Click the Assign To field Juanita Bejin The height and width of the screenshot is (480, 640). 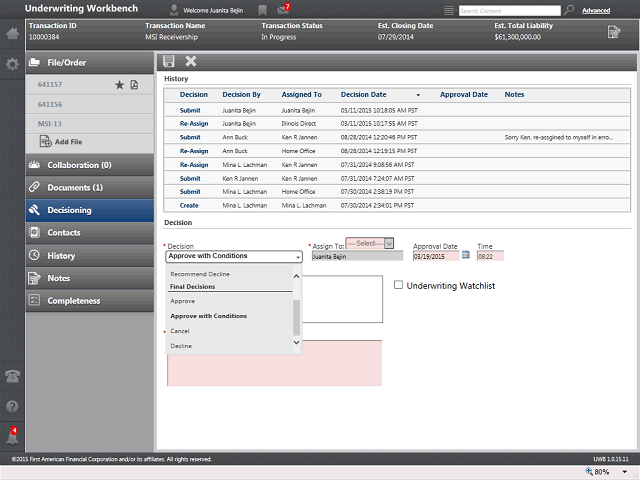[357, 256]
